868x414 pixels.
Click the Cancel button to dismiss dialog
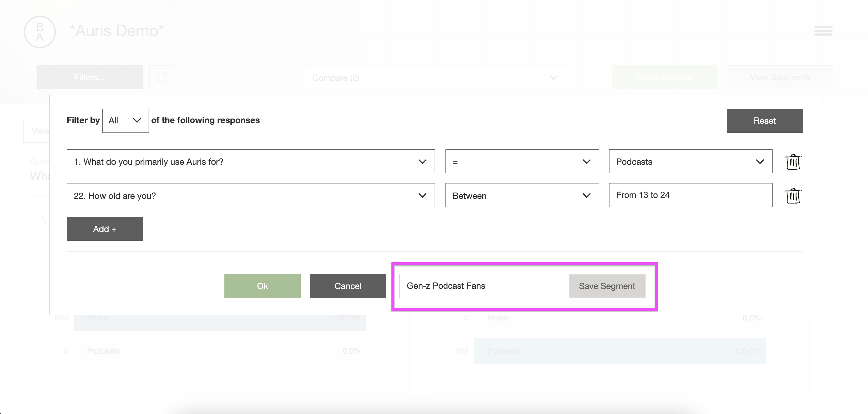tap(348, 286)
